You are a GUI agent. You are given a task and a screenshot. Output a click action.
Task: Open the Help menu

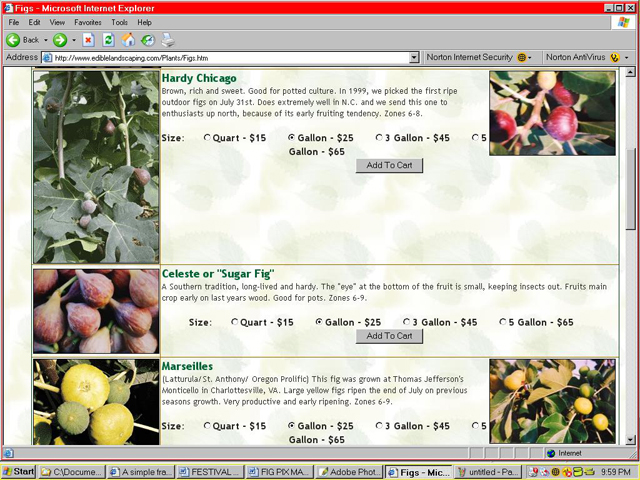point(144,22)
